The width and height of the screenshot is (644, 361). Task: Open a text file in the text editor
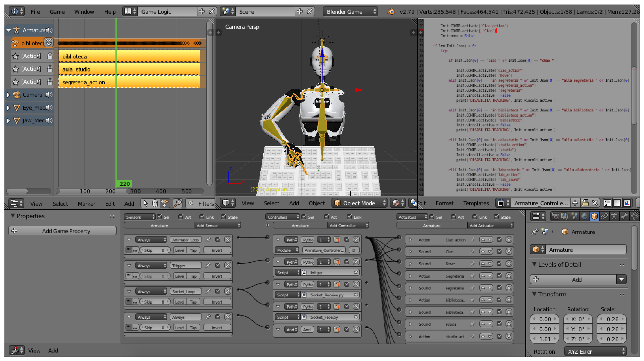tap(585, 203)
